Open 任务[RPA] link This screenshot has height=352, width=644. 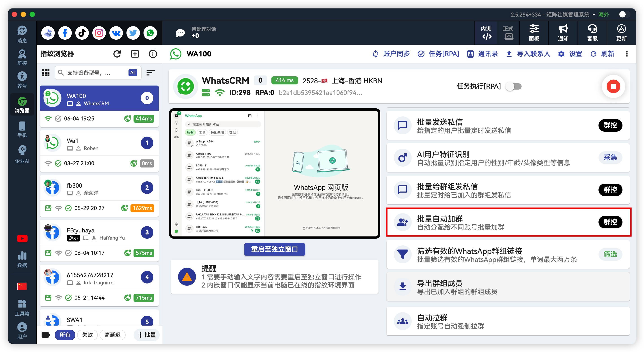[x=438, y=54]
